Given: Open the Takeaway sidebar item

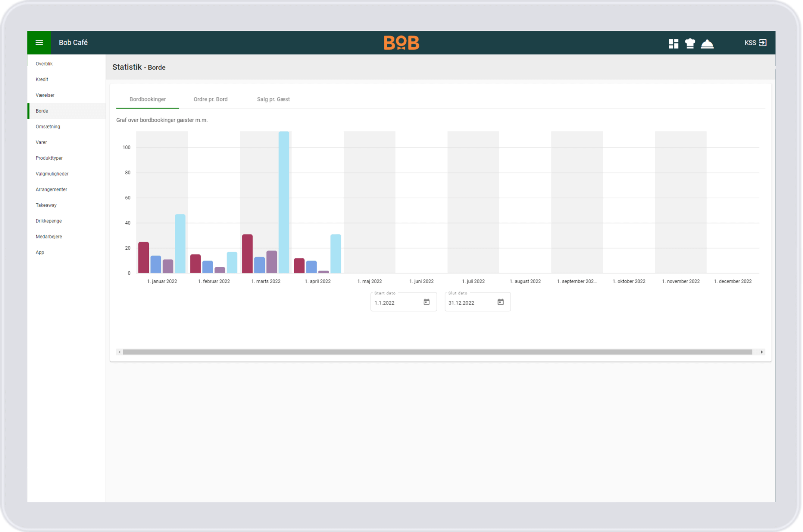Looking at the screenshot, I should 46,205.
